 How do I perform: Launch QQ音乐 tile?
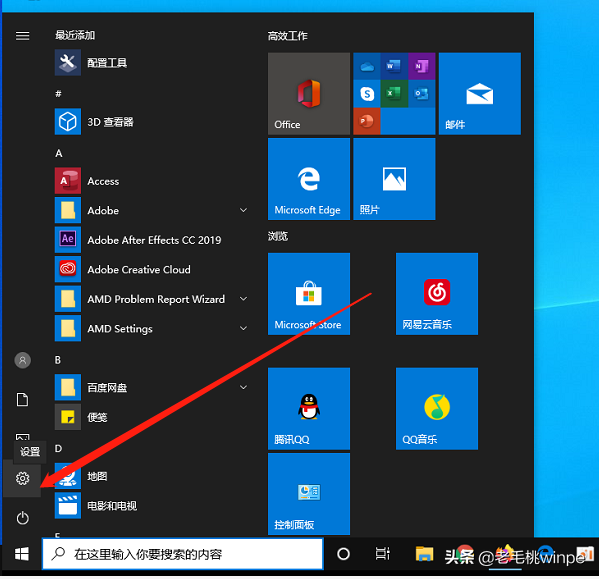pos(437,409)
